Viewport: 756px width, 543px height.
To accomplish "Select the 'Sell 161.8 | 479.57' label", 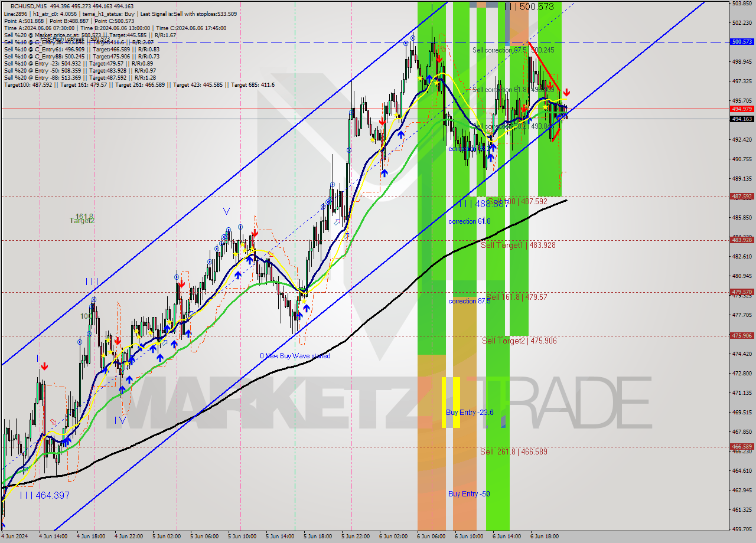I will tap(517, 297).
